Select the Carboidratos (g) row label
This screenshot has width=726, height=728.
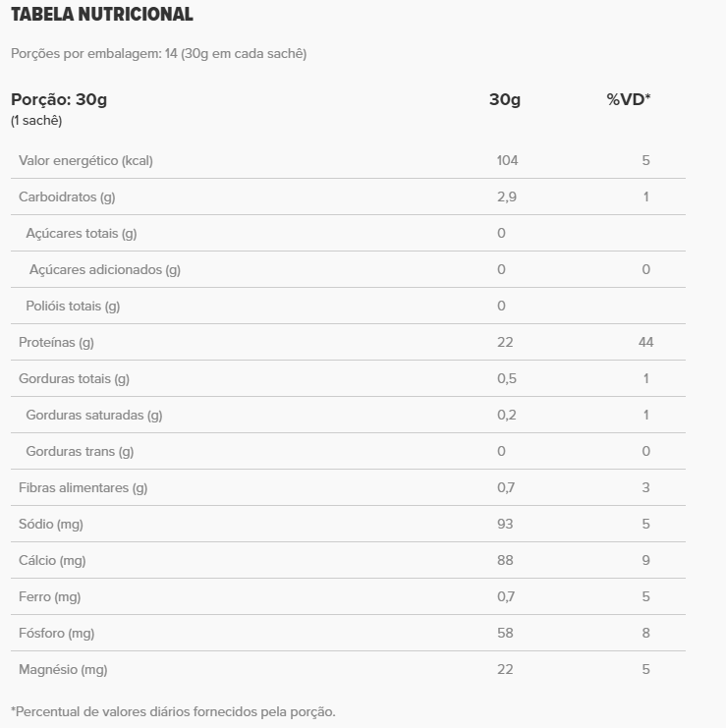point(67,196)
